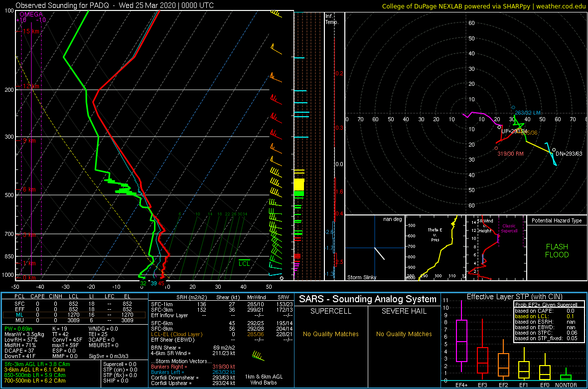Image resolution: width=588 pixels, height=389 pixels.
Task: Click the 263/32 LM hodograph label
Action: (528, 113)
